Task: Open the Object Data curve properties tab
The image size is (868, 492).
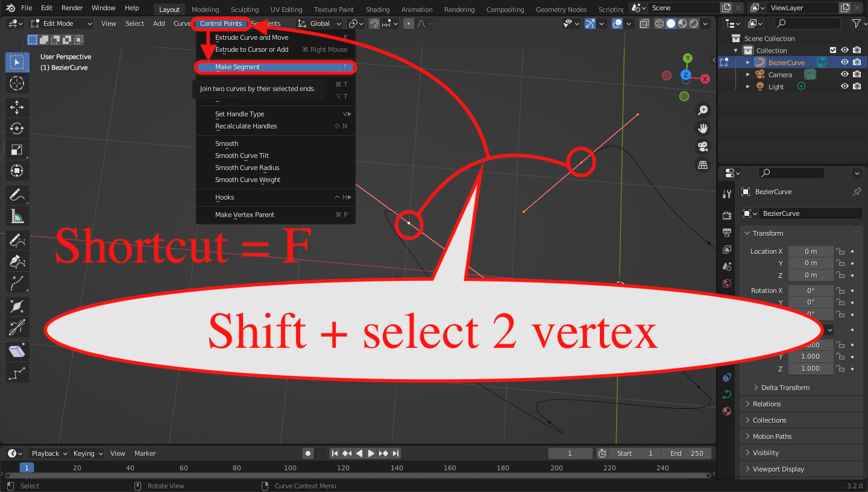Action: click(727, 394)
